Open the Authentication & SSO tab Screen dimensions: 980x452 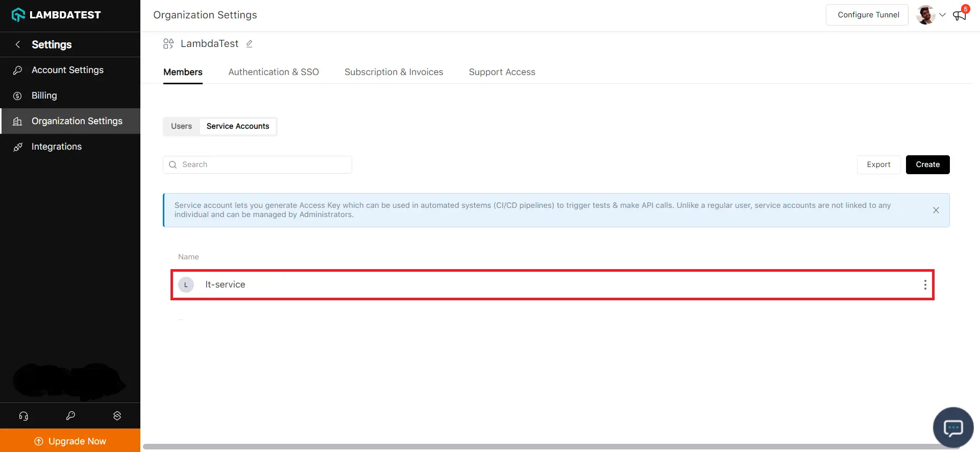point(274,72)
